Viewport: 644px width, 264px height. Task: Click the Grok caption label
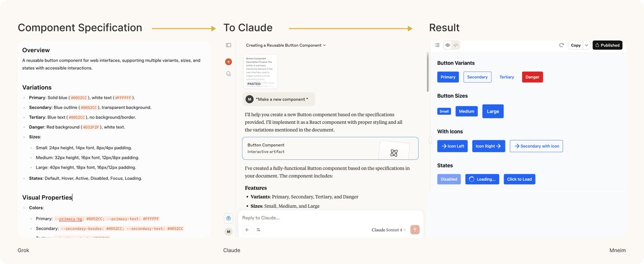(x=24, y=251)
